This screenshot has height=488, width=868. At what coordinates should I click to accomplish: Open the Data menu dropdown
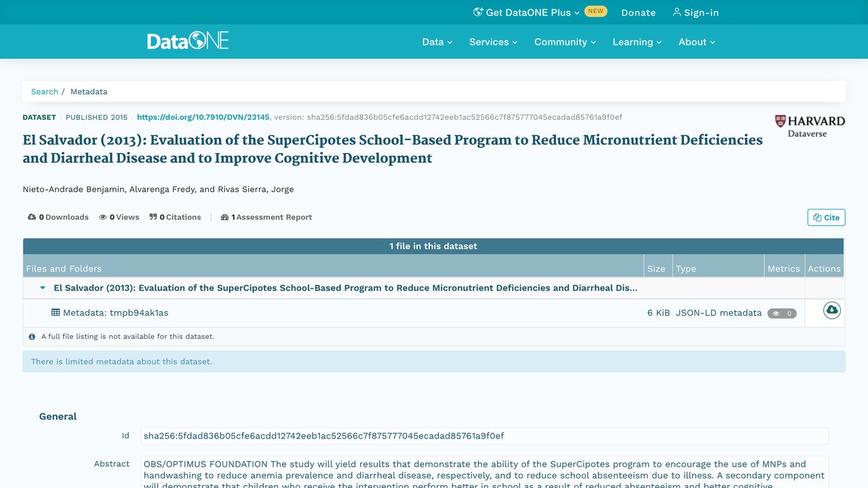pos(437,42)
